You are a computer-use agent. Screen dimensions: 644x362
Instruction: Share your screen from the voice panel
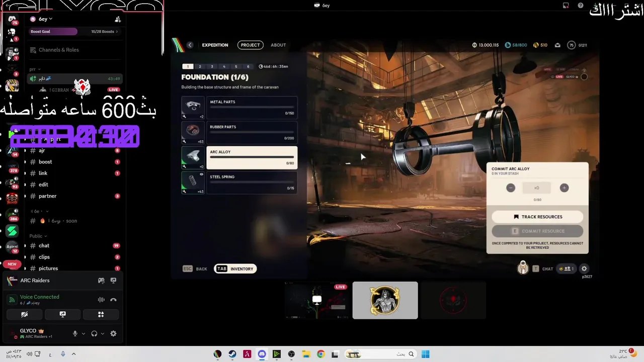point(62,314)
